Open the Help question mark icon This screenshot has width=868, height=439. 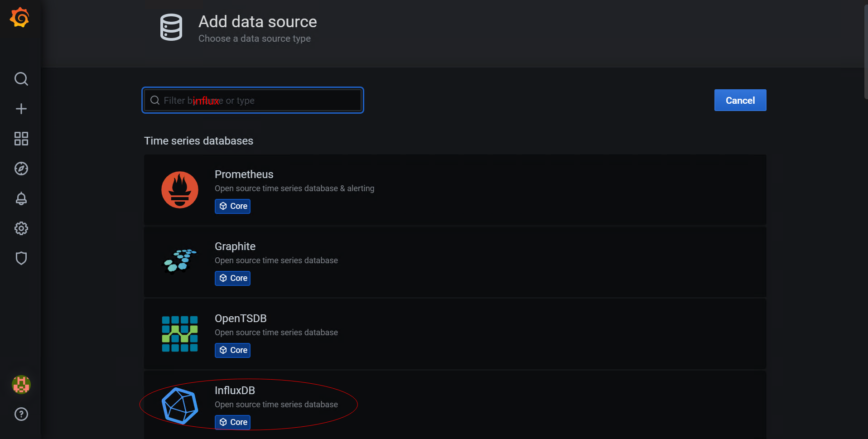(x=21, y=414)
